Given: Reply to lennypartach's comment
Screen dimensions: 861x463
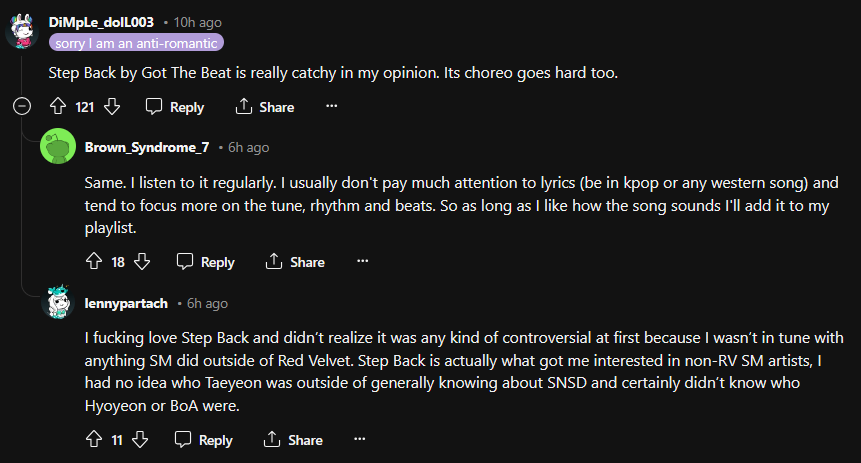Looking at the screenshot, I should tap(206, 439).
